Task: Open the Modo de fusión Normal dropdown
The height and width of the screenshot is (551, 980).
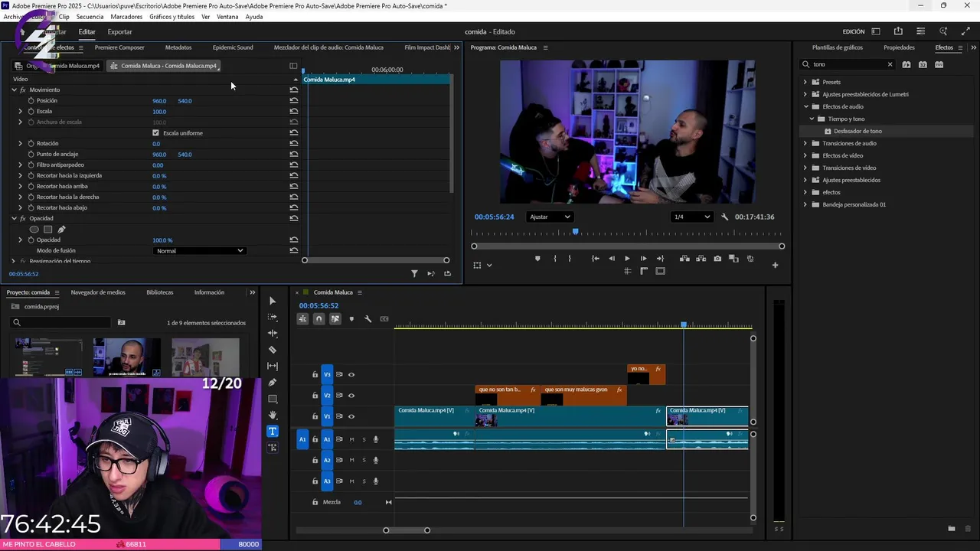Action: (x=199, y=250)
